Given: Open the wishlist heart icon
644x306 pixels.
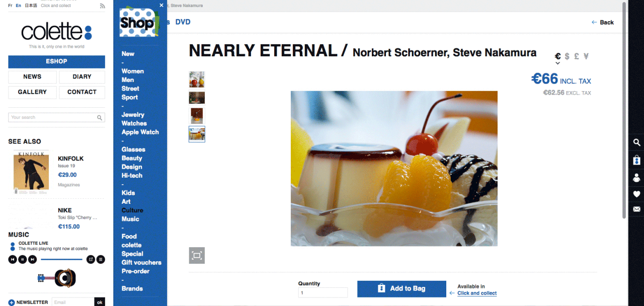Looking at the screenshot, I should 637,194.
